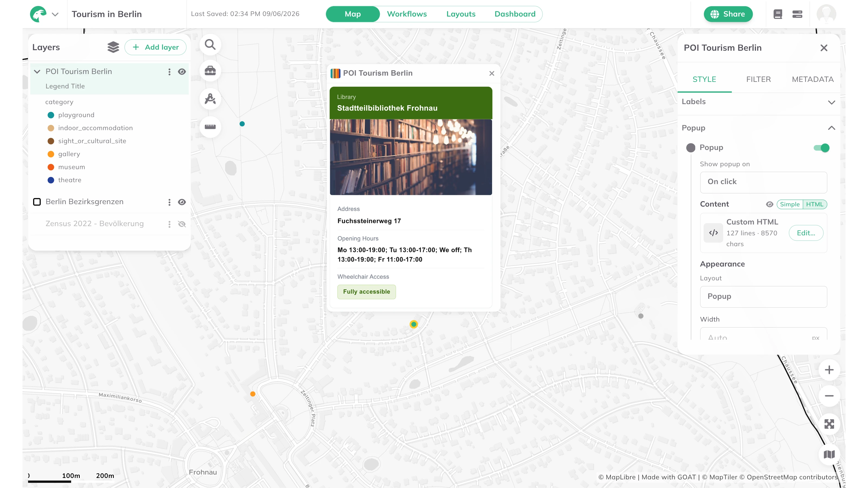The width and height of the screenshot is (868, 488).
Task: Open the FILTER tab
Action: pyautogui.click(x=758, y=79)
